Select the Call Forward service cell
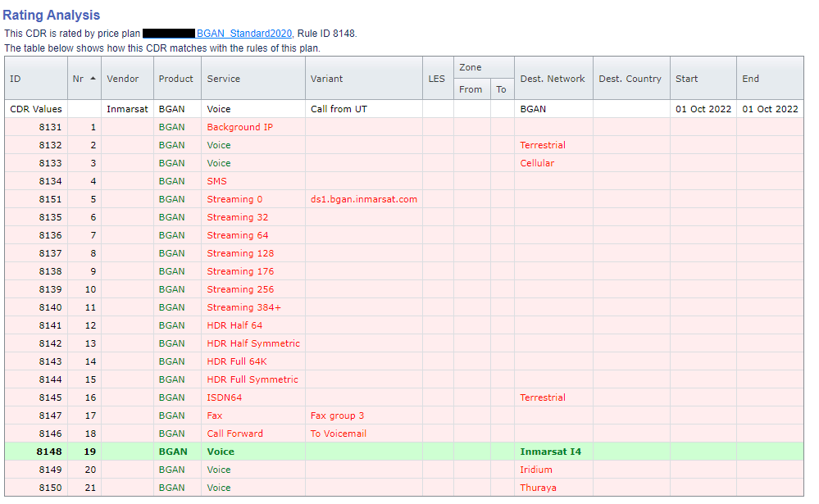 234,434
